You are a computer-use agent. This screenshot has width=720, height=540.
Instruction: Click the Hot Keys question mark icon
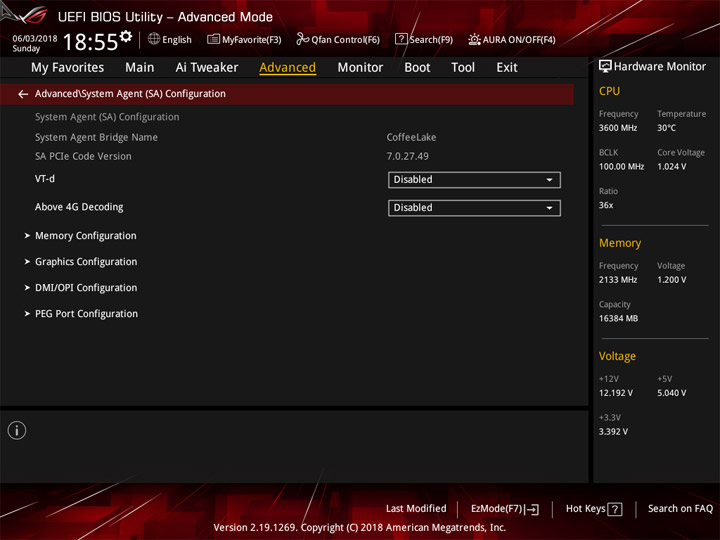pyautogui.click(x=615, y=509)
